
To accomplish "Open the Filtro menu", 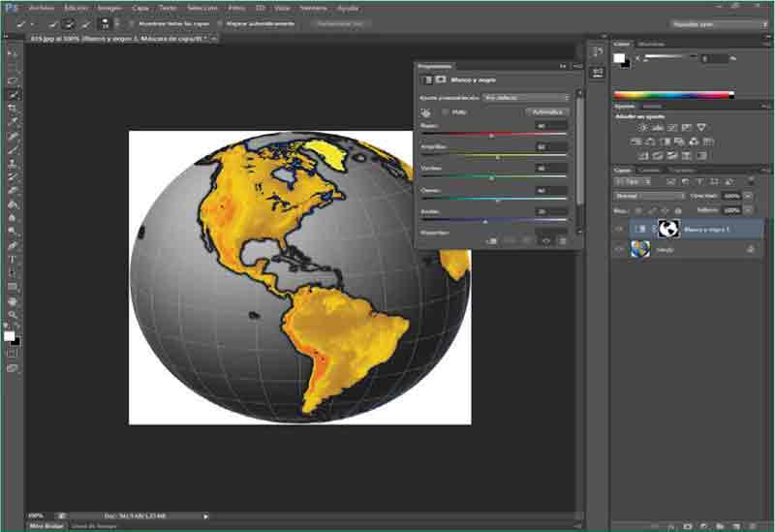I will point(236,8).
